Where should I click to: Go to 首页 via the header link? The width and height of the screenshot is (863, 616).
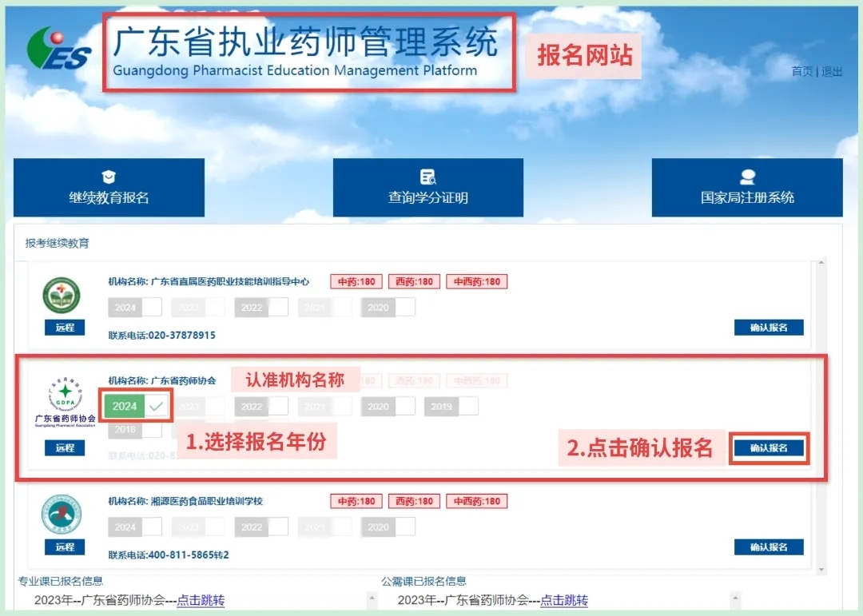tap(801, 72)
